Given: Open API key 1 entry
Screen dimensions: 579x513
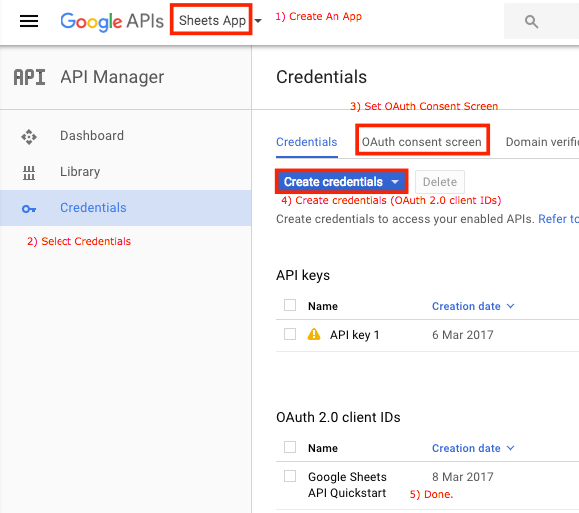Looking at the screenshot, I should click(354, 335).
